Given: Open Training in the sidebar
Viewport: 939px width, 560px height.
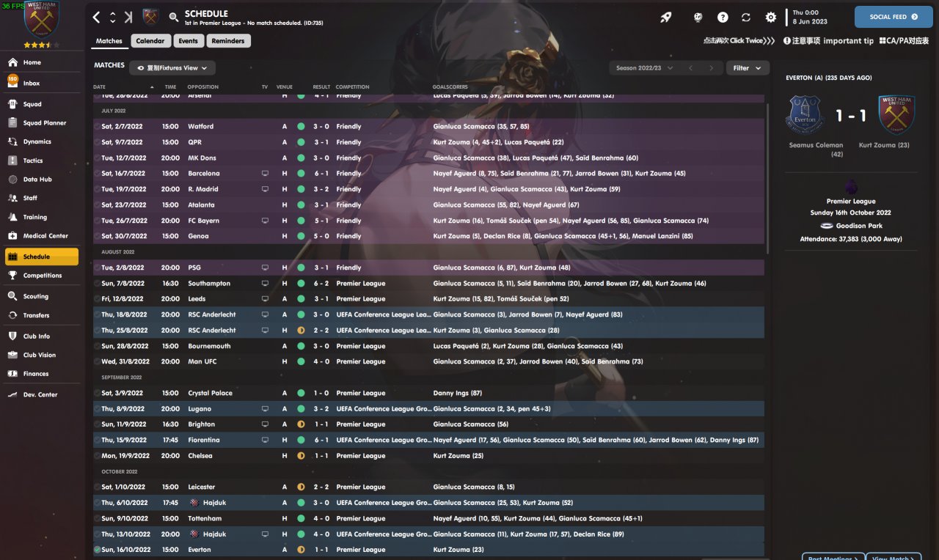Looking at the screenshot, I should tap(40, 217).
